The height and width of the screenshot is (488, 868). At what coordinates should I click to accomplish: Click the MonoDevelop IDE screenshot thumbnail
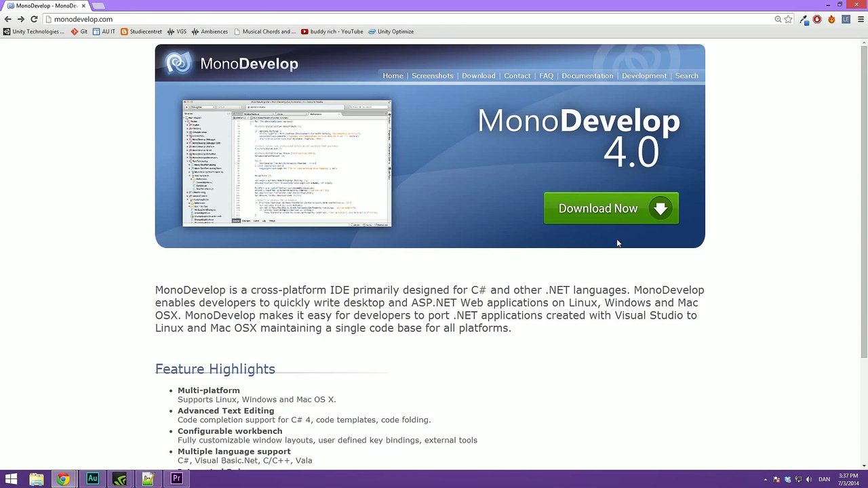click(287, 163)
